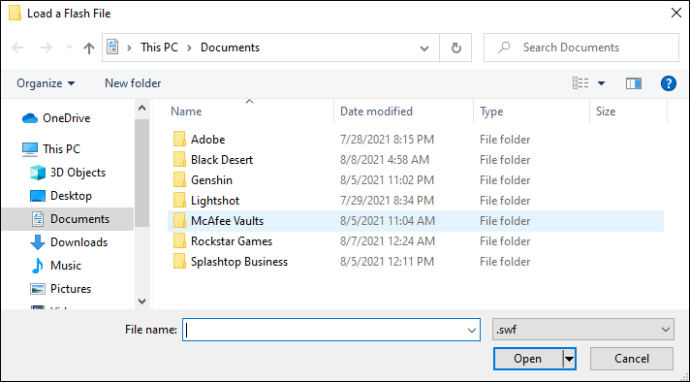Open Pictures in the sidebar

point(70,289)
